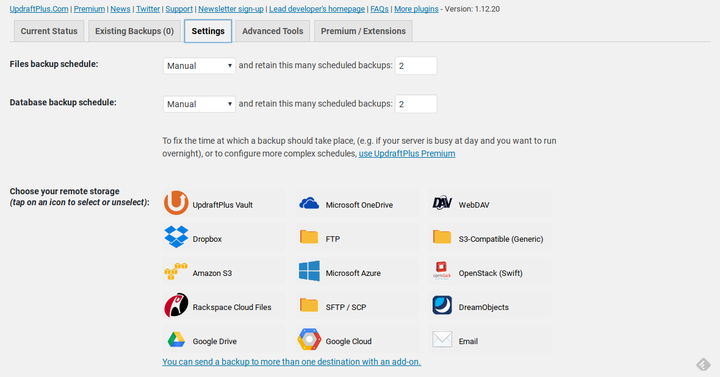The height and width of the screenshot is (377, 720).
Task: Open Lead developer's homepage link
Action: (x=317, y=9)
